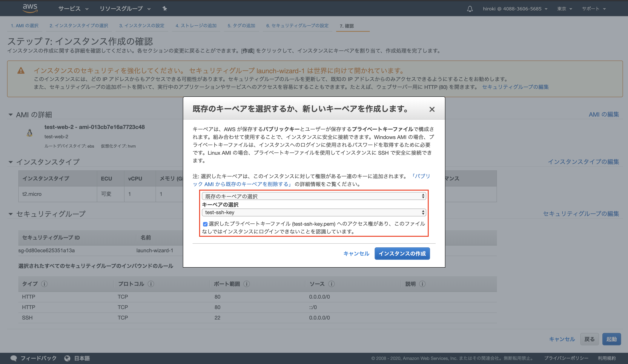Screen dimensions: 628x364
Task: Click the globe icon next to 日本語
Action: [x=67, y=358]
